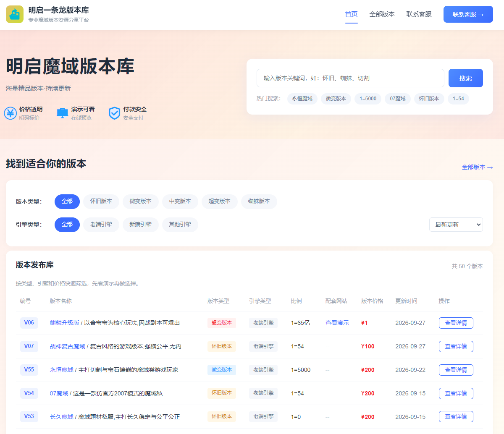Viewport: 504px width, 434px height.
Task: Open the 长久魔域 version link
Action: [62, 417]
